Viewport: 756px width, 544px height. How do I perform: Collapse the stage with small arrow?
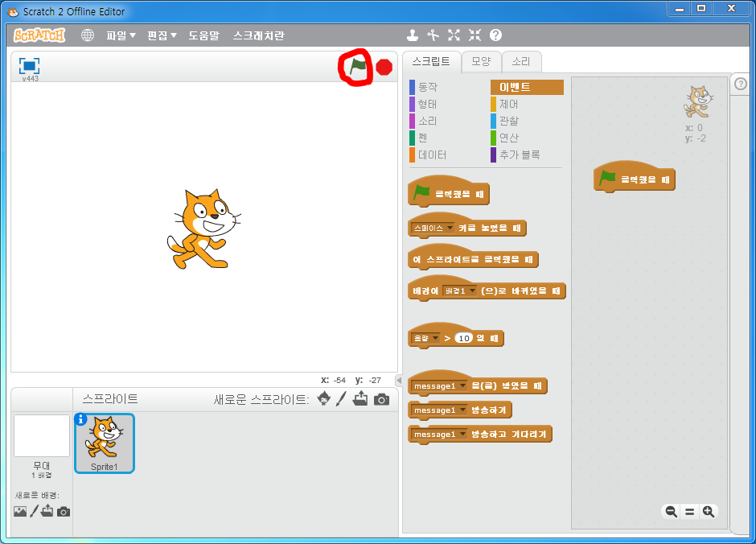[399, 380]
